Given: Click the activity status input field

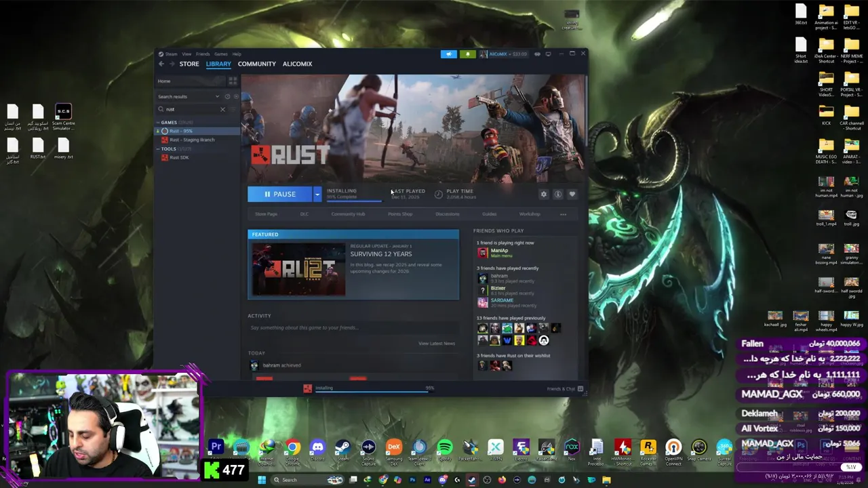Looking at the screenshot, I should click(352, 328).
